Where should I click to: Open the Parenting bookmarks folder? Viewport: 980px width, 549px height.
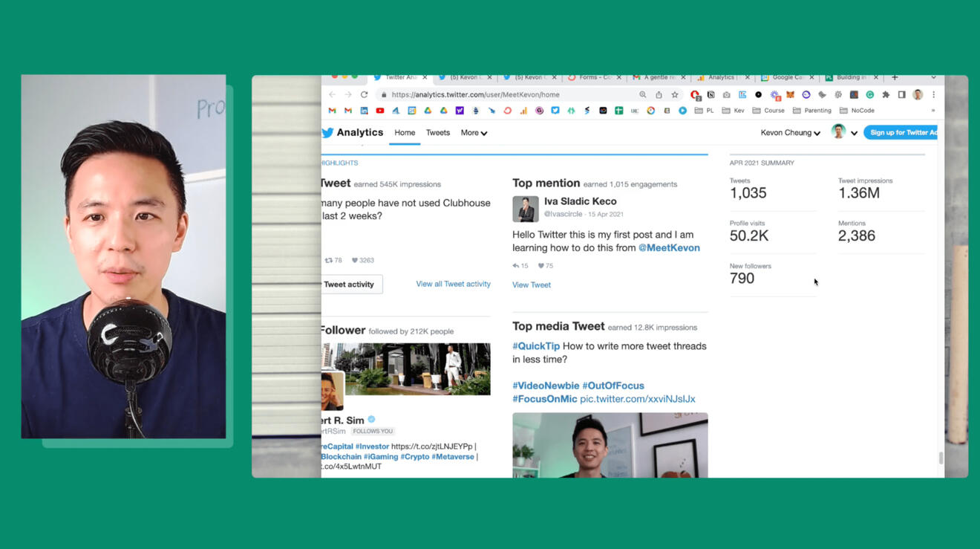tap(811, 111)
